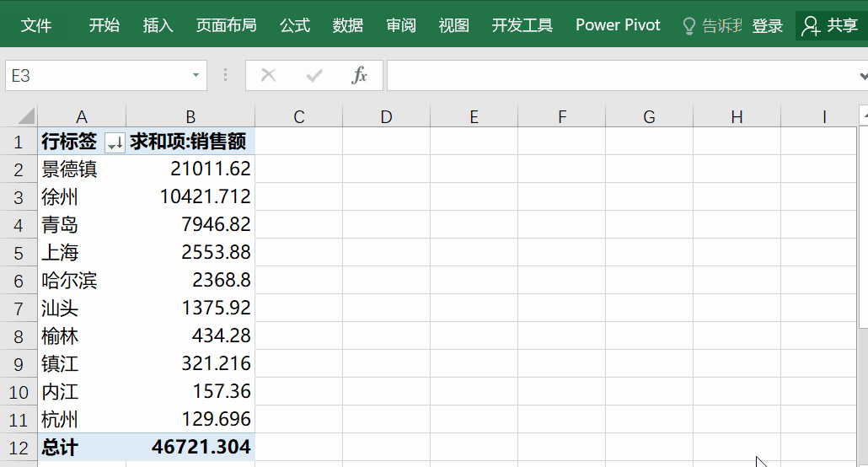The width and height of the screenshot is (868, 467).
Task: Select the 求和项:销售额 header cell
Action: tap(190, 142)
